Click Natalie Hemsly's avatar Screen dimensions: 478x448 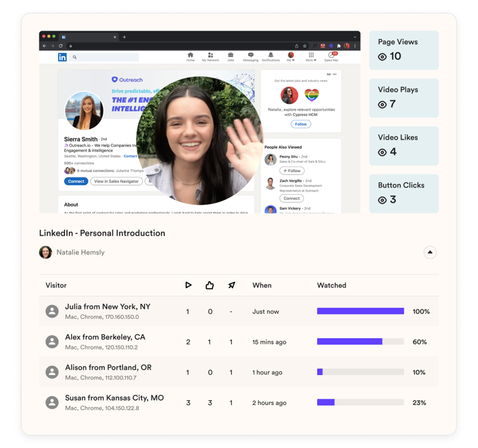[45, 252]
